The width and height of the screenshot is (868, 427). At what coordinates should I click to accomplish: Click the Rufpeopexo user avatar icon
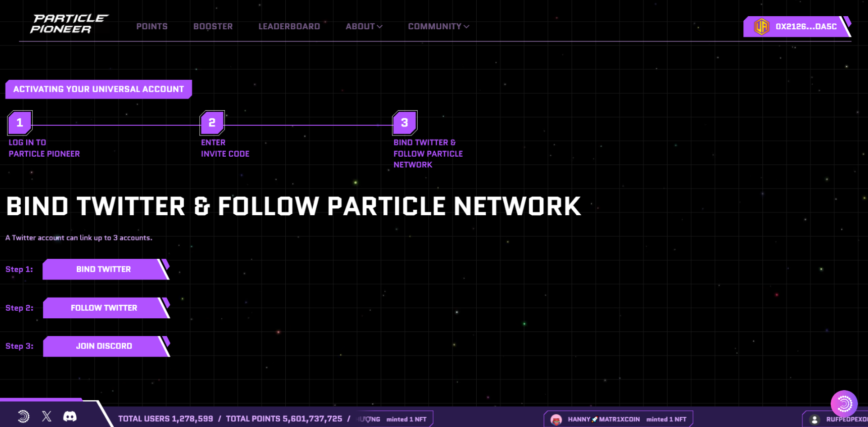tap(814, 419)
